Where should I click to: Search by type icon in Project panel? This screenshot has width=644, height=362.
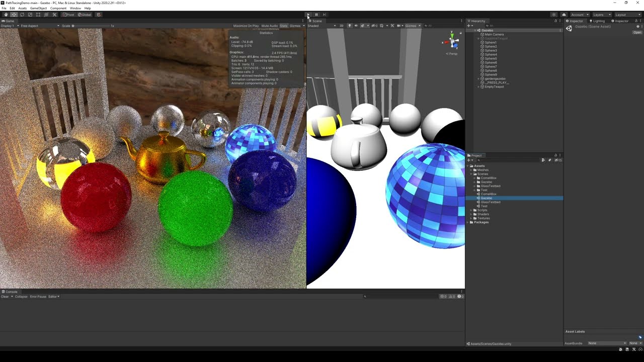point(543,160)
